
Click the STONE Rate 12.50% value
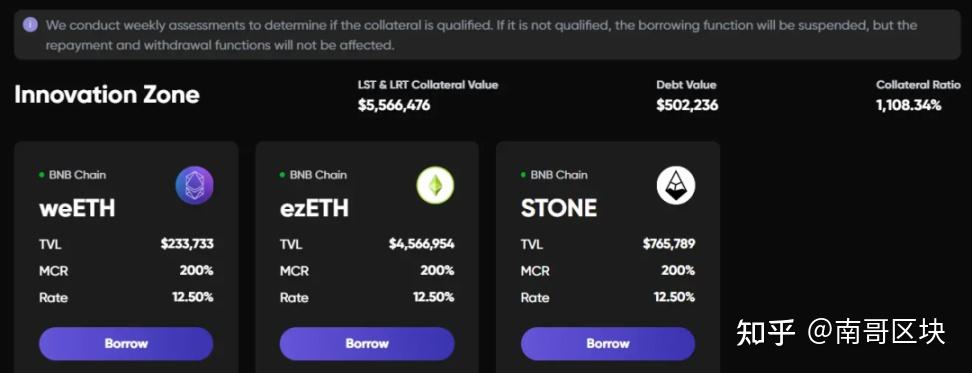[674, 297]
